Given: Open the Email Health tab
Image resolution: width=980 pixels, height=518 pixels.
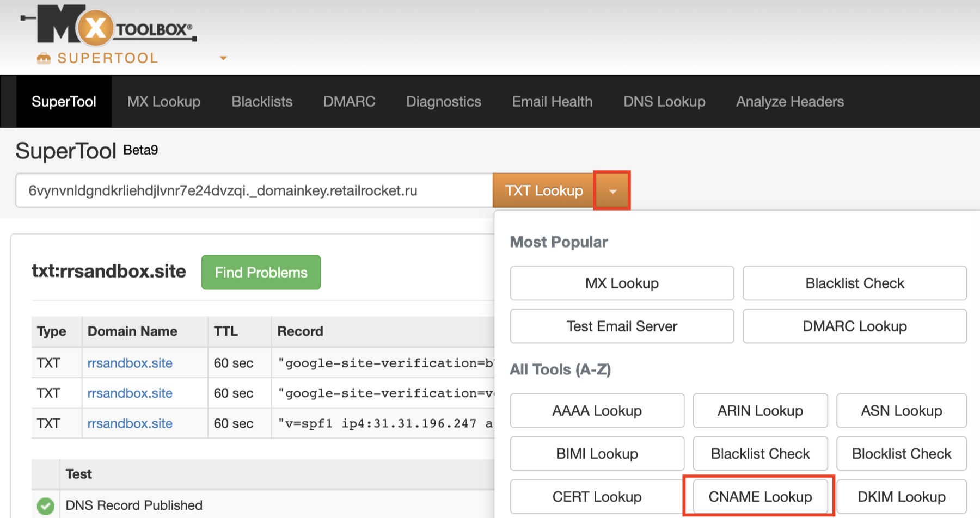Looking at the screenshot, I should (552, 102).
